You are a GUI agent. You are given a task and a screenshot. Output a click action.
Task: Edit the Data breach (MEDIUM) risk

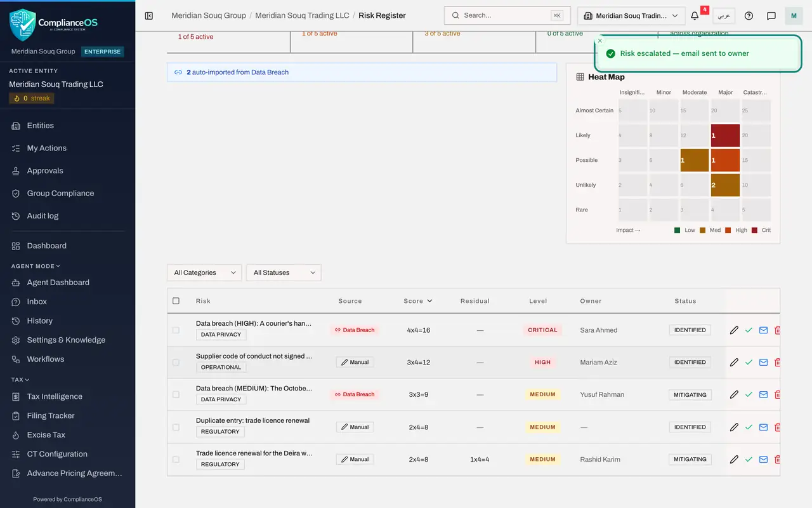pos(734,394)
